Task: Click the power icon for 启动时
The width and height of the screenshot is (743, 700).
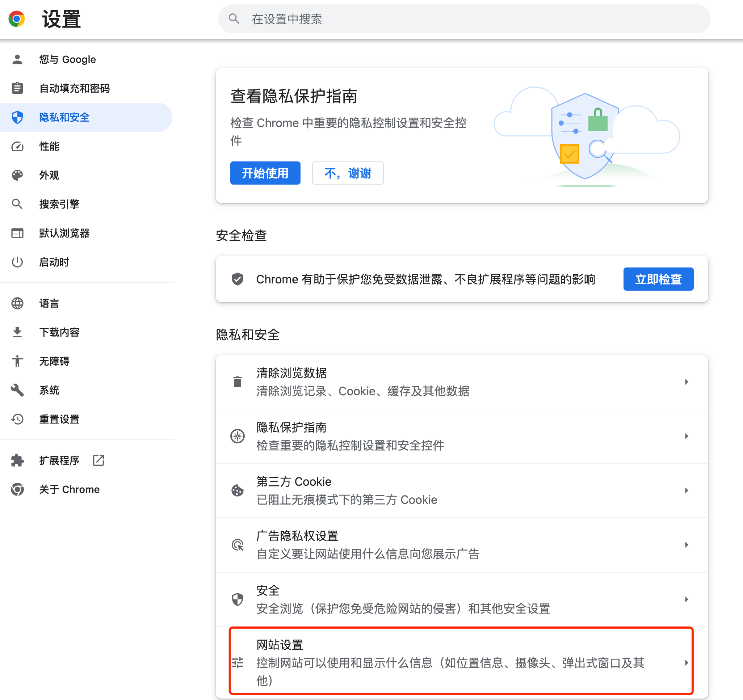Action: coord(17,262)
